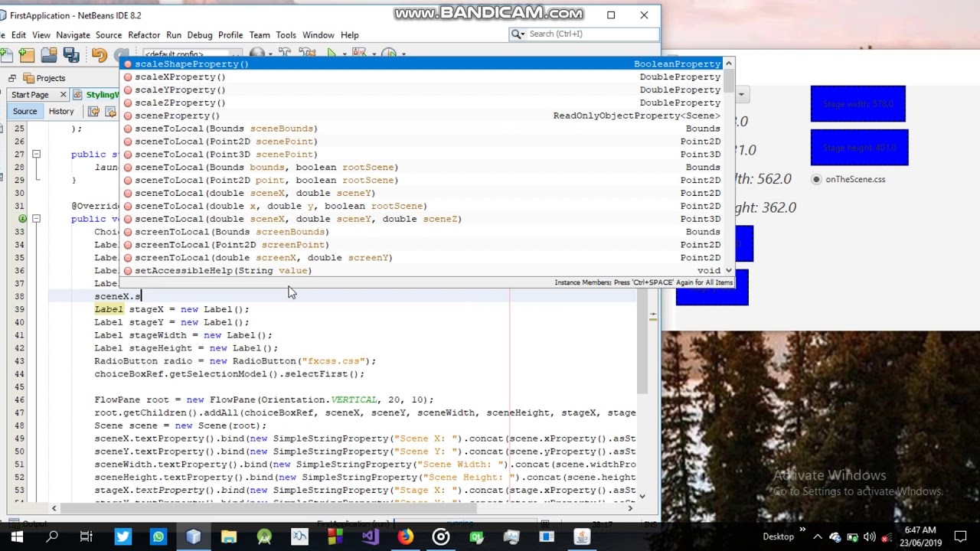Screen dimensions: 980x551
Task: Collapse the start method fold at line 32
Action: tap(36, 219)
